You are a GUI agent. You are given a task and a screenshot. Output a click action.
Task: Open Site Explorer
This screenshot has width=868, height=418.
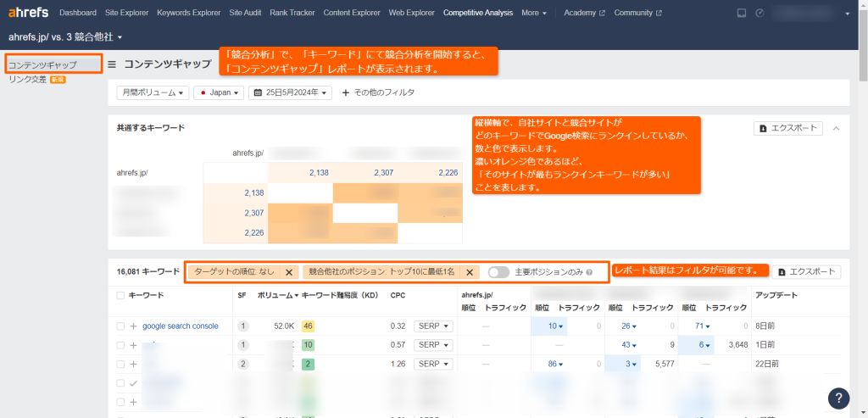point(127,13)
